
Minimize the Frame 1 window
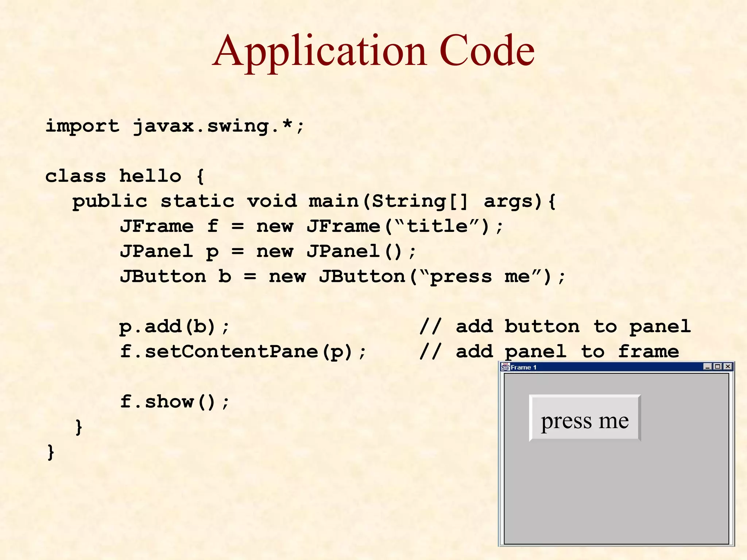click(708, 366)
